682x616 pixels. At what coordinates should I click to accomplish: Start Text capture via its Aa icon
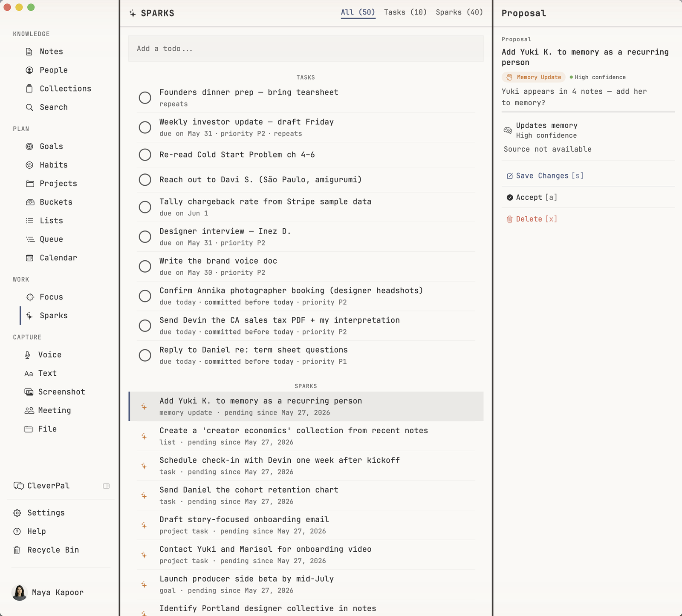(28, 374)
